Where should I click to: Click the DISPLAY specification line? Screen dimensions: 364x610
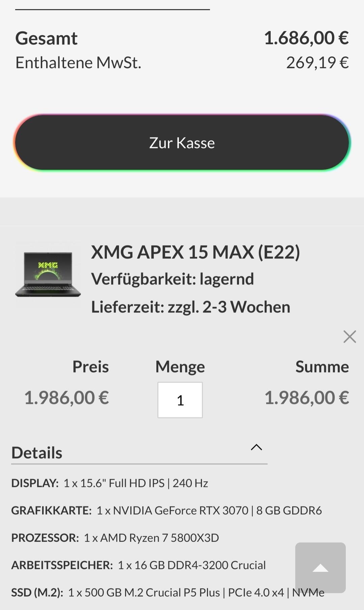point(110,483)
